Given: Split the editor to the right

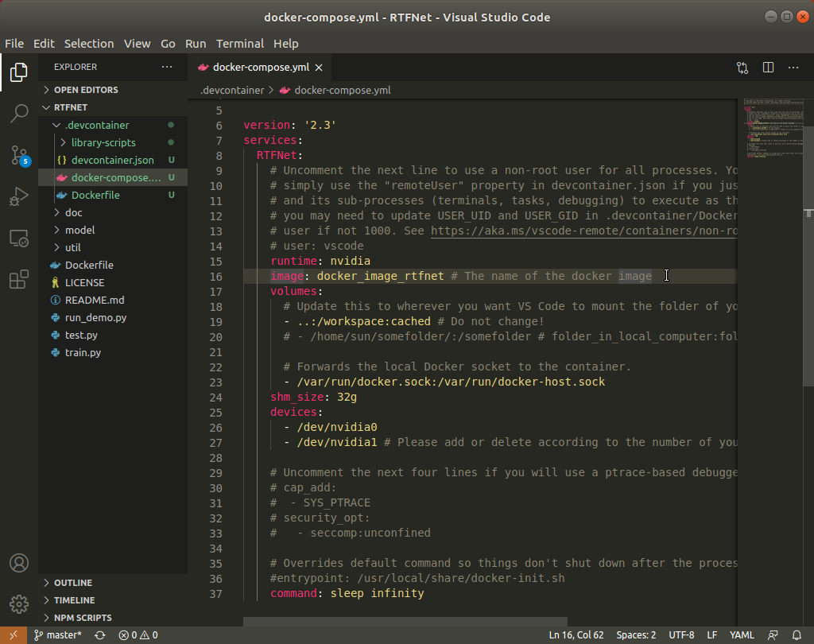Looking at the screenshot, I should [769, 68].
